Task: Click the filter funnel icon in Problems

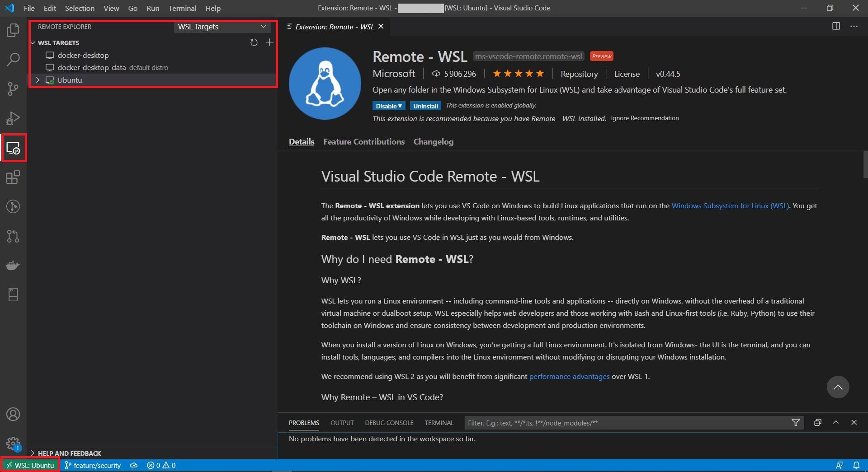Action: (796, 423)
